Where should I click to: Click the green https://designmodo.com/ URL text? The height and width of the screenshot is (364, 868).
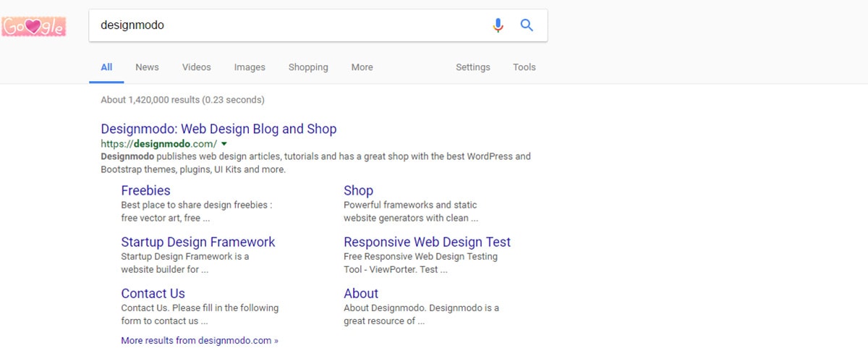pos(158,144)
